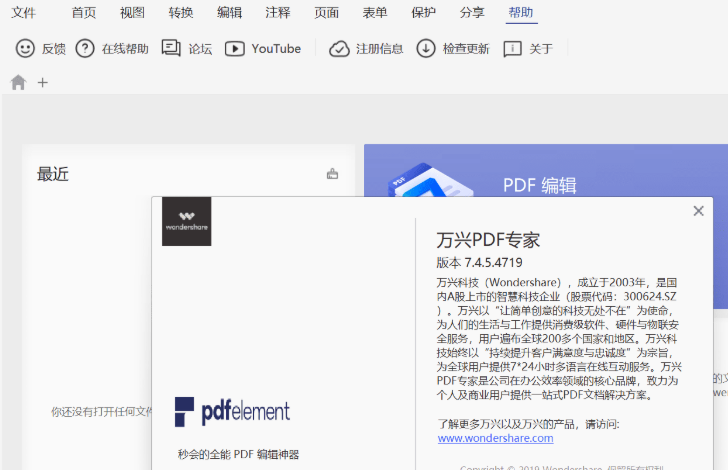This screenshot has width=728, height=470.
Task: Select version text 版本 7.4.5.4719
Action: click(480, 263)
